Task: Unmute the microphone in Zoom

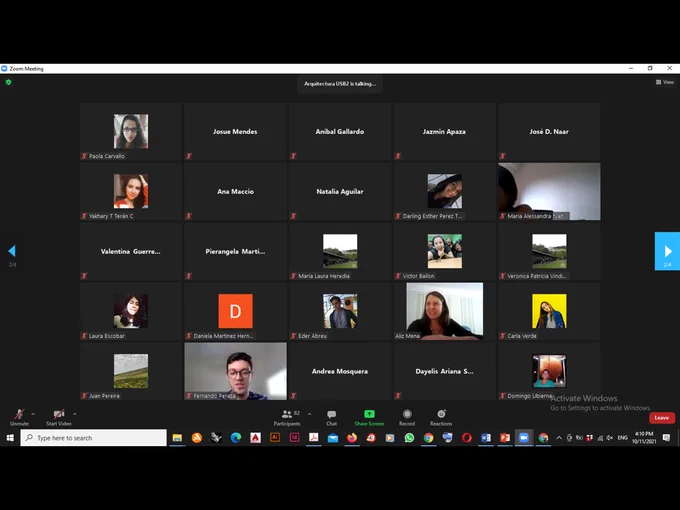Action: 19,418
